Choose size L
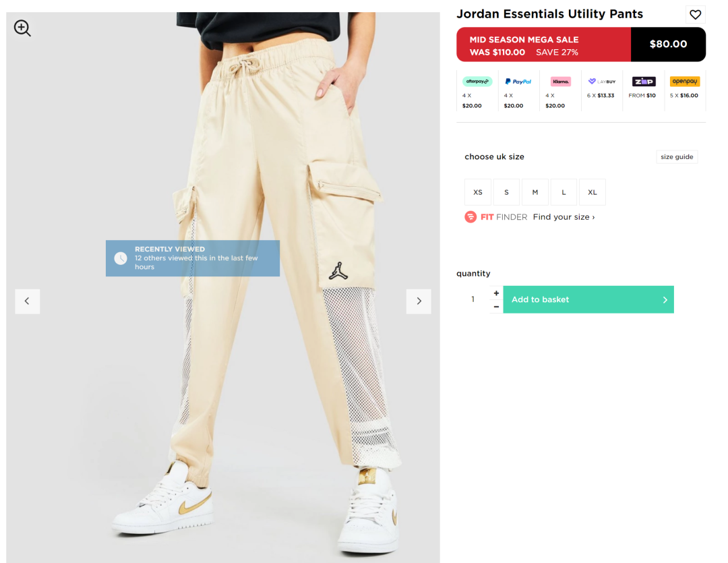This screenshot has height=563, width=728. pyautogui.click(x=564, y=192)
